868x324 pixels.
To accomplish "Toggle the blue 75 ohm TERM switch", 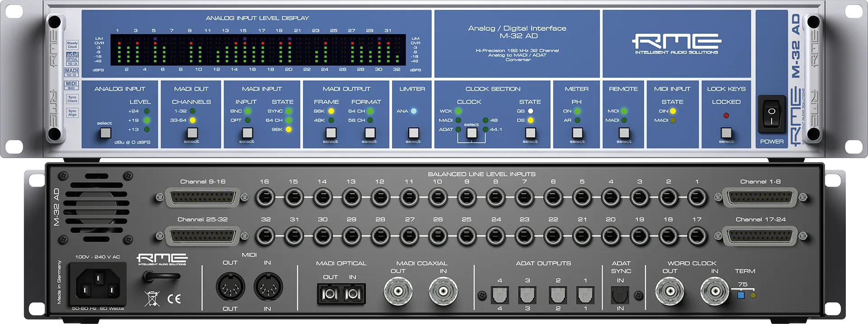I will [x=741, y=295].
